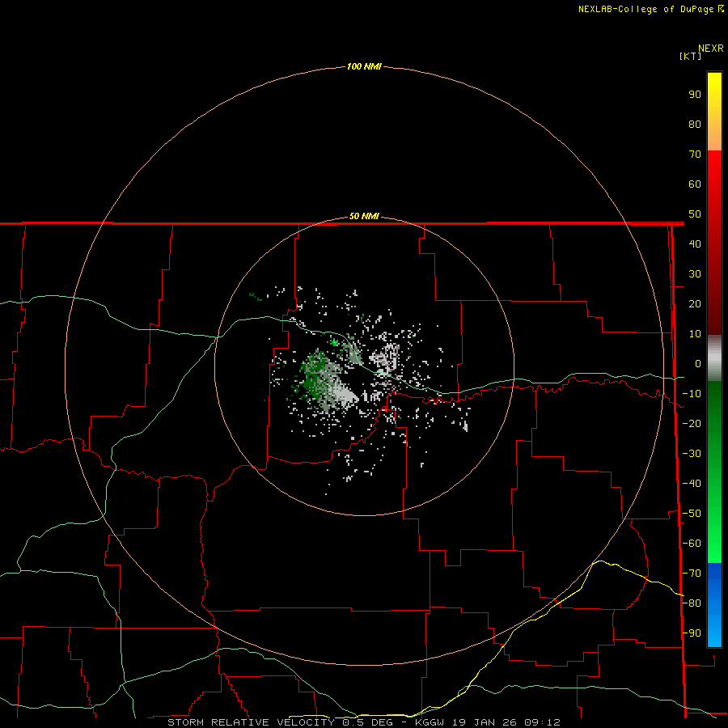
Task: Pick the red segment of velocity color bar
Action: tap(714, 243)
